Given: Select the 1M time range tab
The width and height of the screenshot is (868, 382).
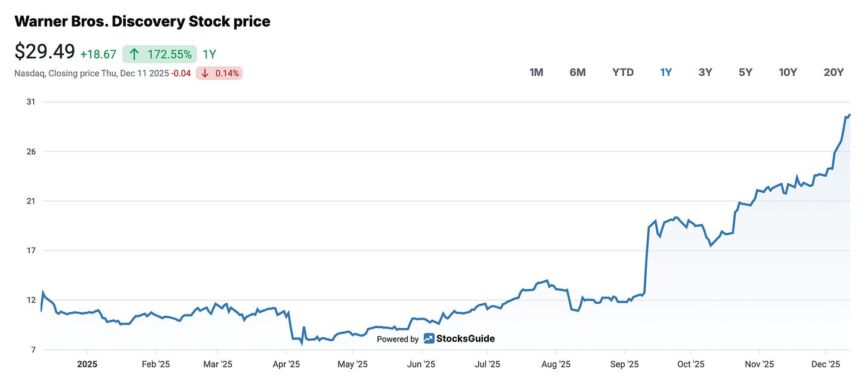Looking at the screenshot, I should tap(536, 72).
